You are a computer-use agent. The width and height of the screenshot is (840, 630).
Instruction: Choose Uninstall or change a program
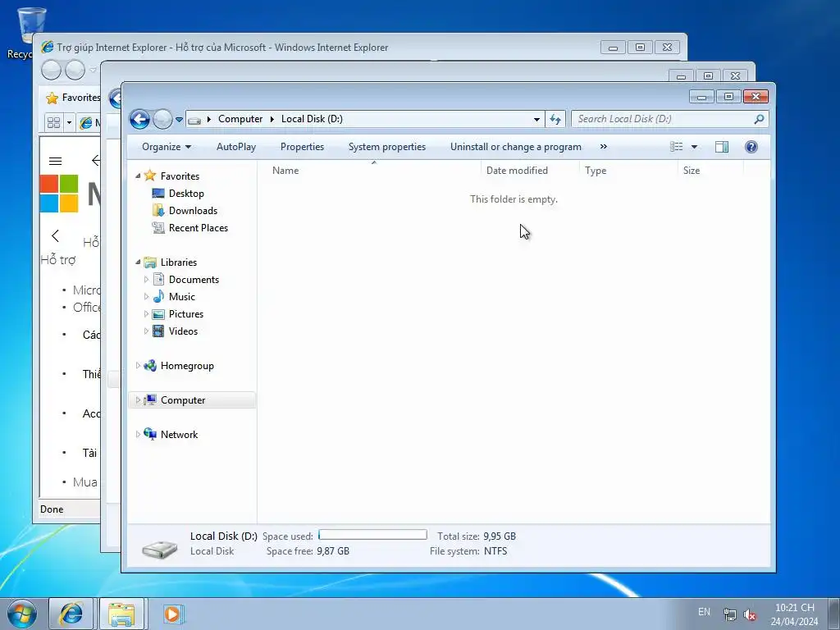tap(515, 147)
